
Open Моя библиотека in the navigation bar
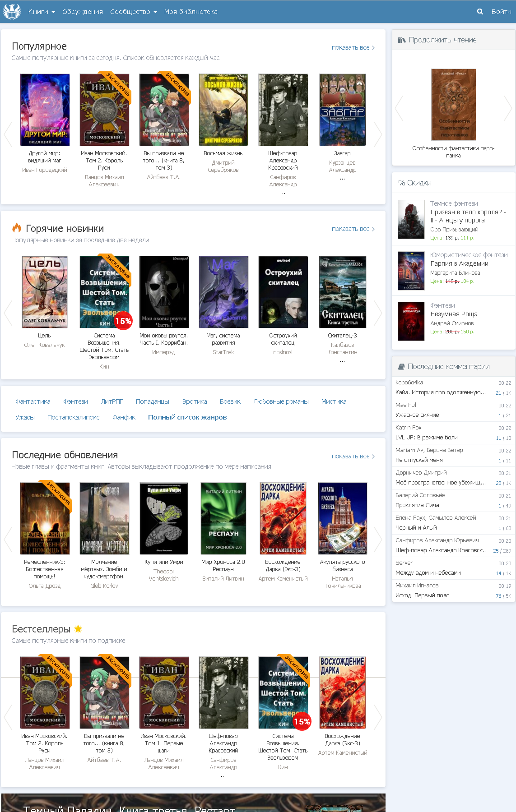click(x=191, y=12)
